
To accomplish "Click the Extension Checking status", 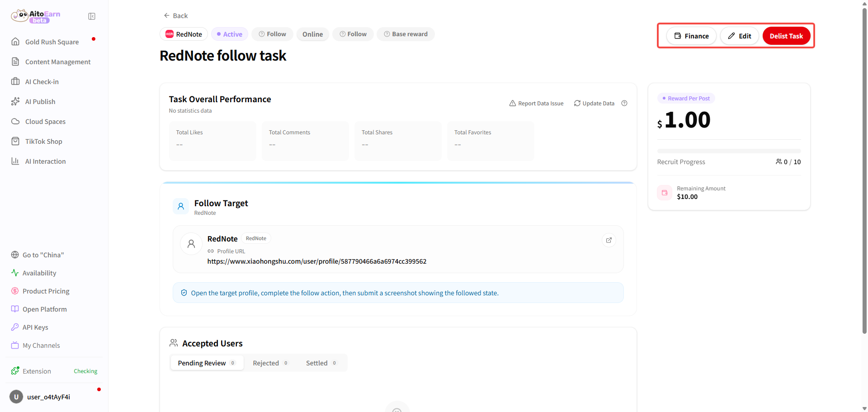I will point(85,371).
